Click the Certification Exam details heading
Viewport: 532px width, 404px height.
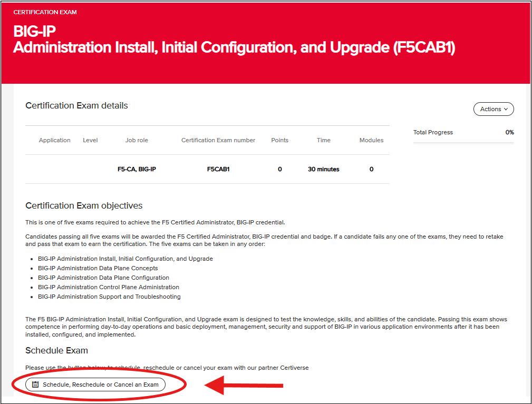[76, 106]
